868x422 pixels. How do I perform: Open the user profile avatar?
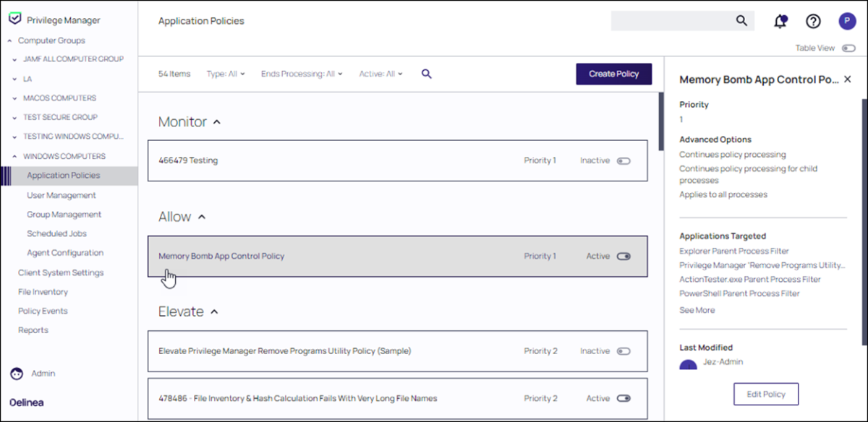847,22
